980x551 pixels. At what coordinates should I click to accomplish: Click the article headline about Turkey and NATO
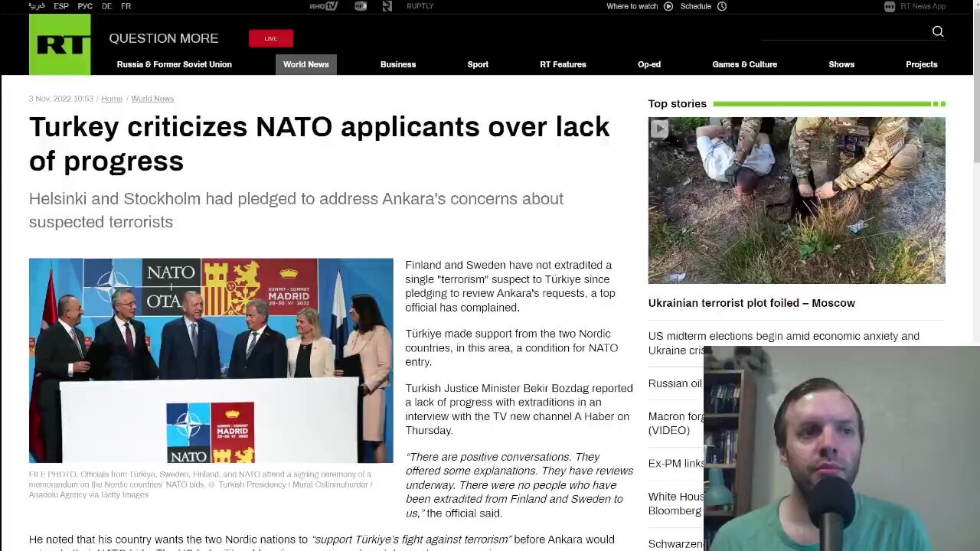[319, 144]
